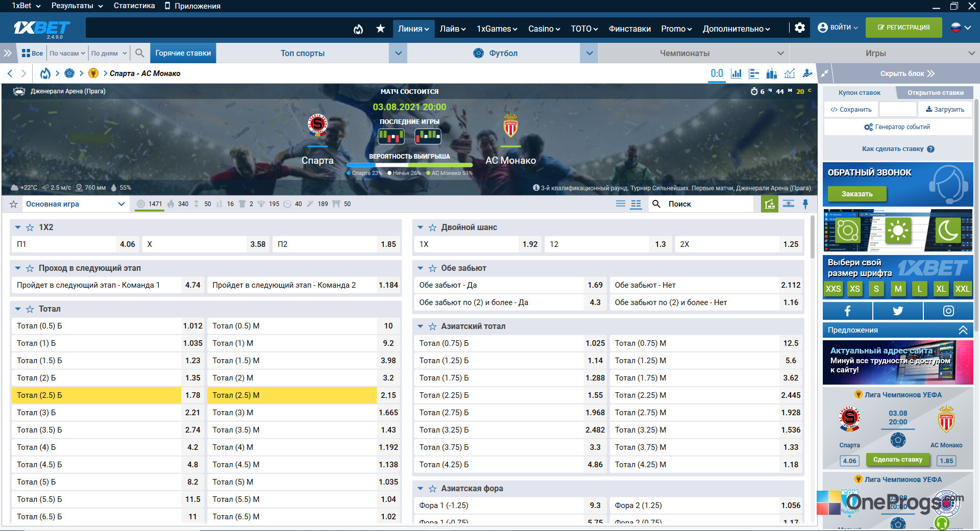Open the Facebook page

coord(847,311)
